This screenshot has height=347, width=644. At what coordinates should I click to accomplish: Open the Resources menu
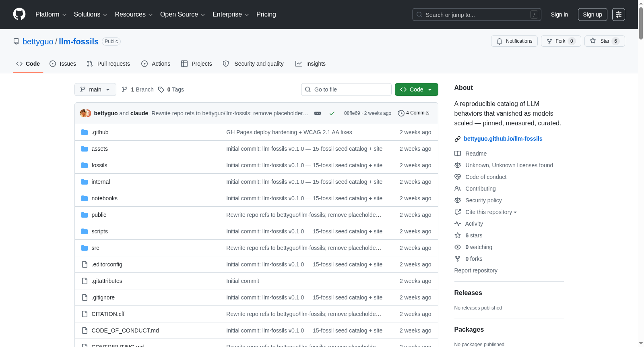(x=134, y=15)
